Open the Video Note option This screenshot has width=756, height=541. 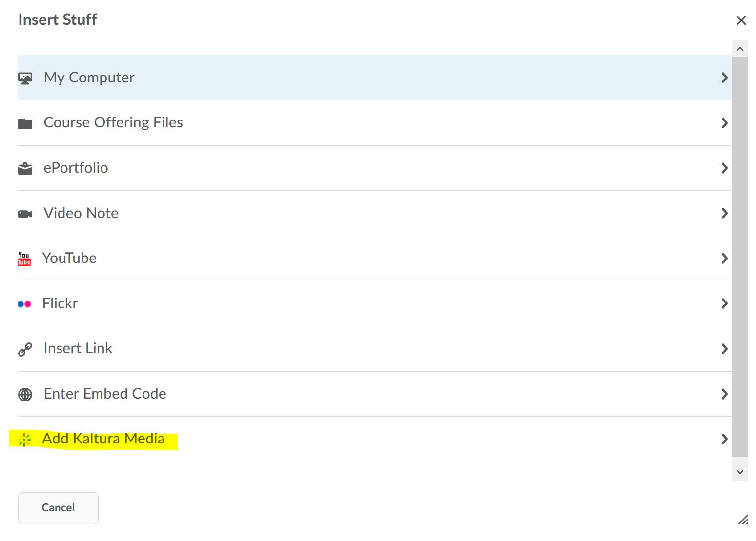click(x=81, y=213)
